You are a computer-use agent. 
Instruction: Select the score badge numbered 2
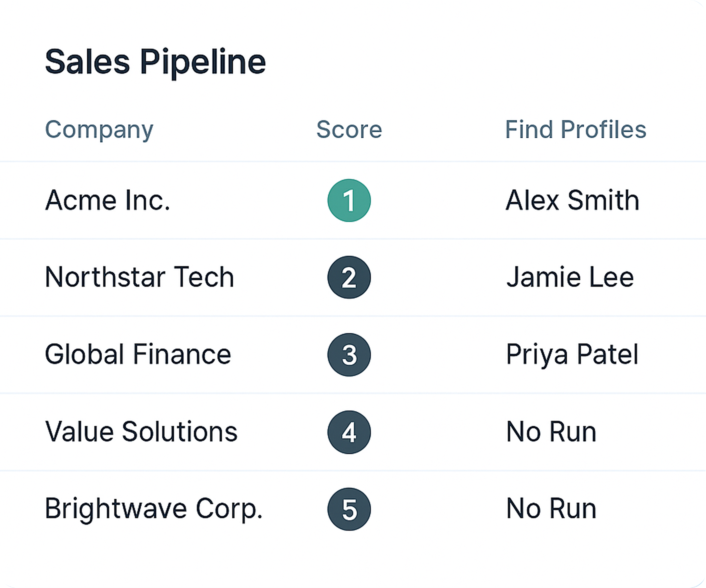click(x=349, y=277)
